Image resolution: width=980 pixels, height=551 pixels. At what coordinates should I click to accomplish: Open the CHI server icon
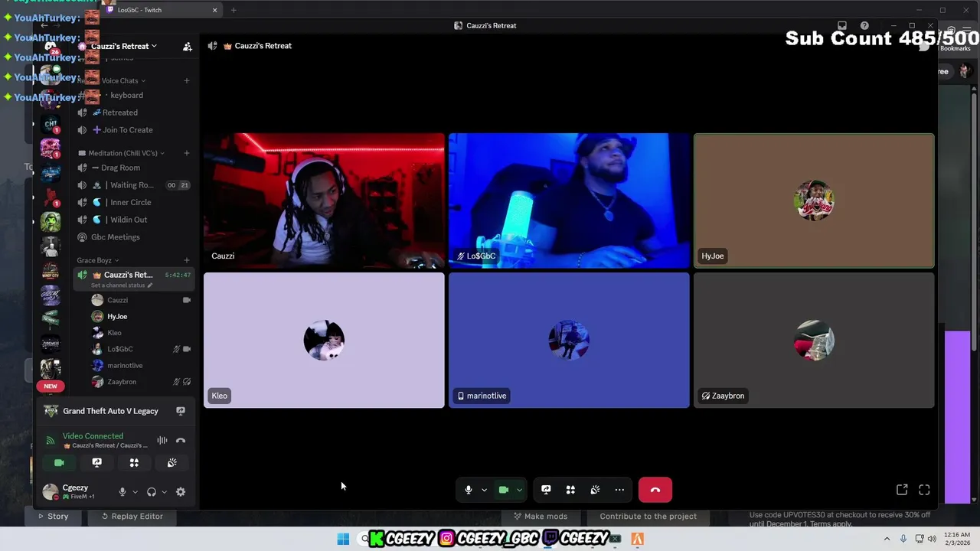click(x=51, y=124)
